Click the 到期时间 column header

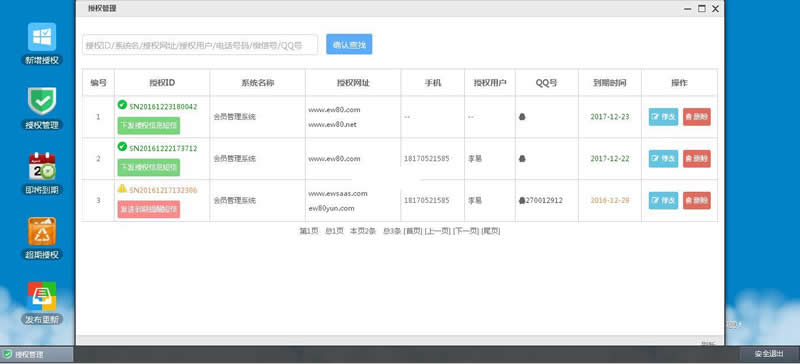click(x=610, y=83)
